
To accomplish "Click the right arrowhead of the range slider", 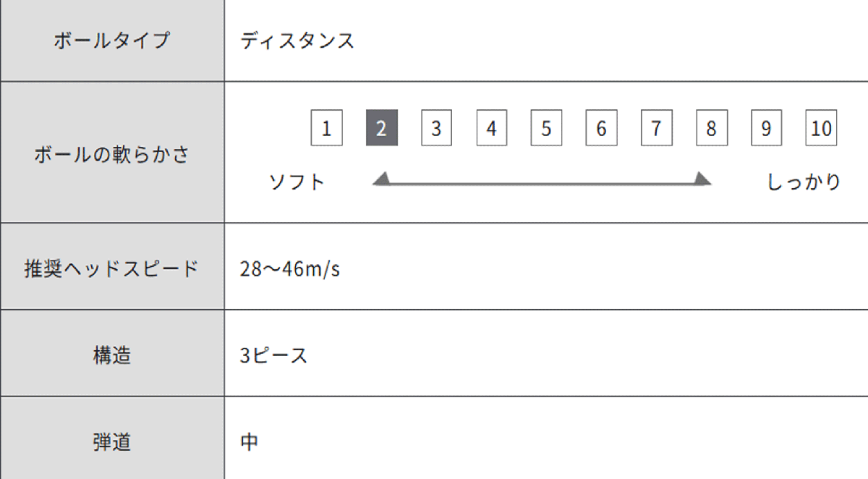I will click(702, 179).
